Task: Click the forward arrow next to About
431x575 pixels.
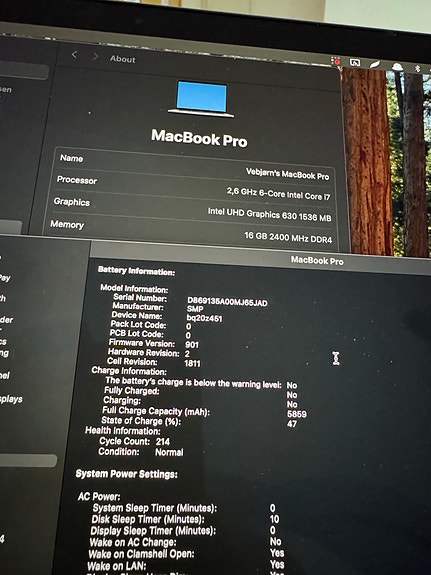Action: (95, 56)
